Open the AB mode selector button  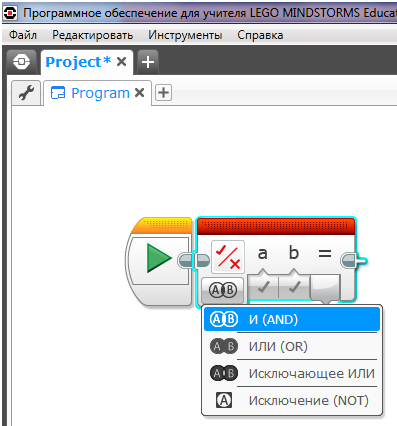pos(223,290)
